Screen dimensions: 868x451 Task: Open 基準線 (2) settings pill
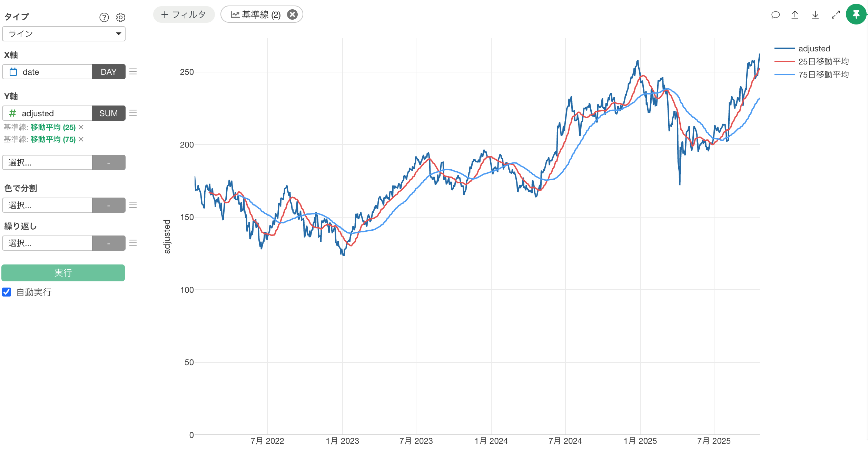point(256,15)
